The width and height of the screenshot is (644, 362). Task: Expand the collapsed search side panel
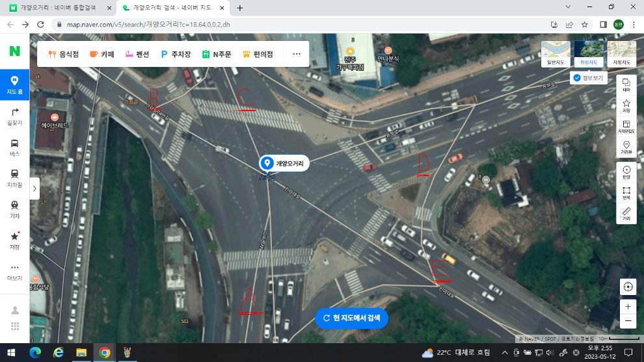[34, 188]
